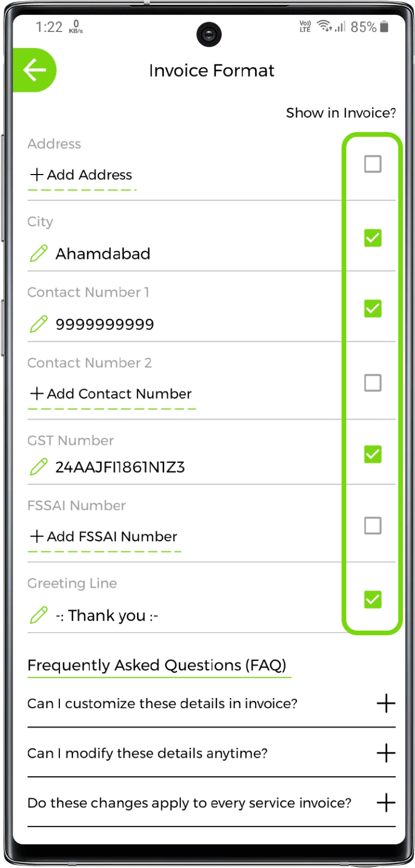
Task: Check the Contact Number 2 checkbox
Action: point(373,383)
